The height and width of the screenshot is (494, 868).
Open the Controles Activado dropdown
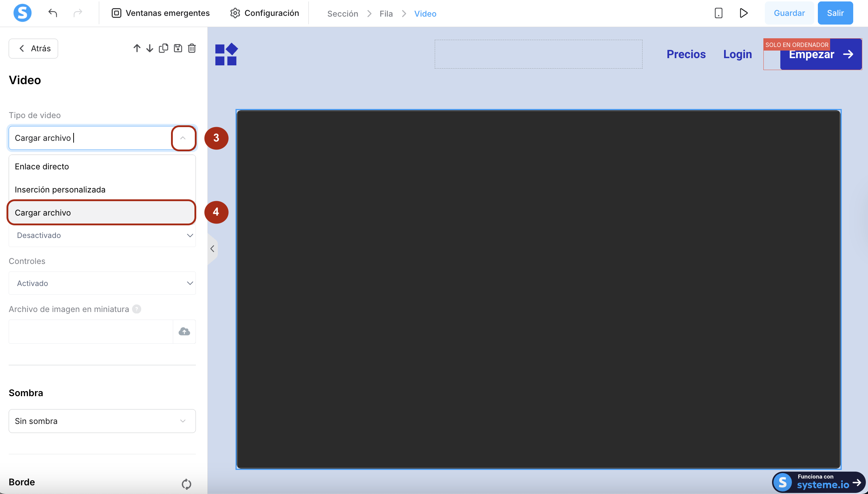[102, 283]
